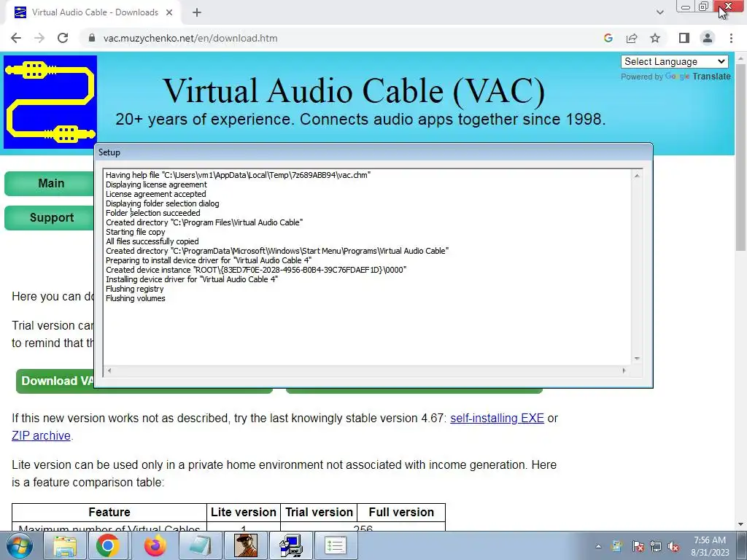Click the browser forward arrow
Image resolution: width=747 pixels, height=560 pixels.
coord(39,38)
